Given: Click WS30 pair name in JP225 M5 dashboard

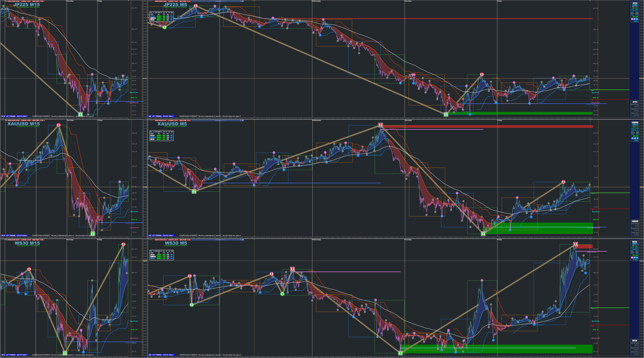Looking at the screenshot, I should (152, 20).
